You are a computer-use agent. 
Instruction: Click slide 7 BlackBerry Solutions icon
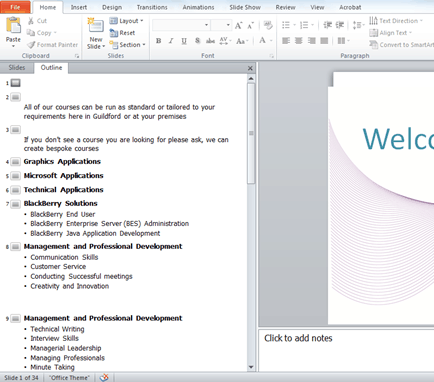tap(15, 204)
